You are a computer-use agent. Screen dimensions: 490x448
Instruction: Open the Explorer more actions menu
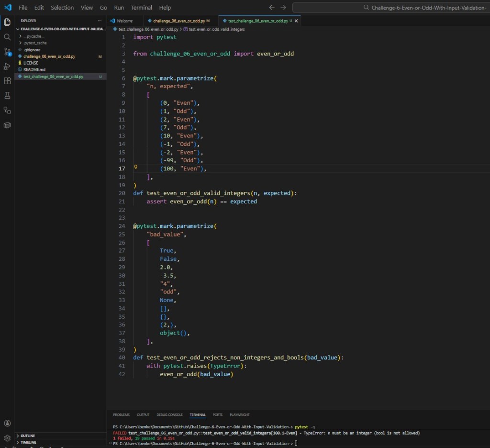[100, 21]
